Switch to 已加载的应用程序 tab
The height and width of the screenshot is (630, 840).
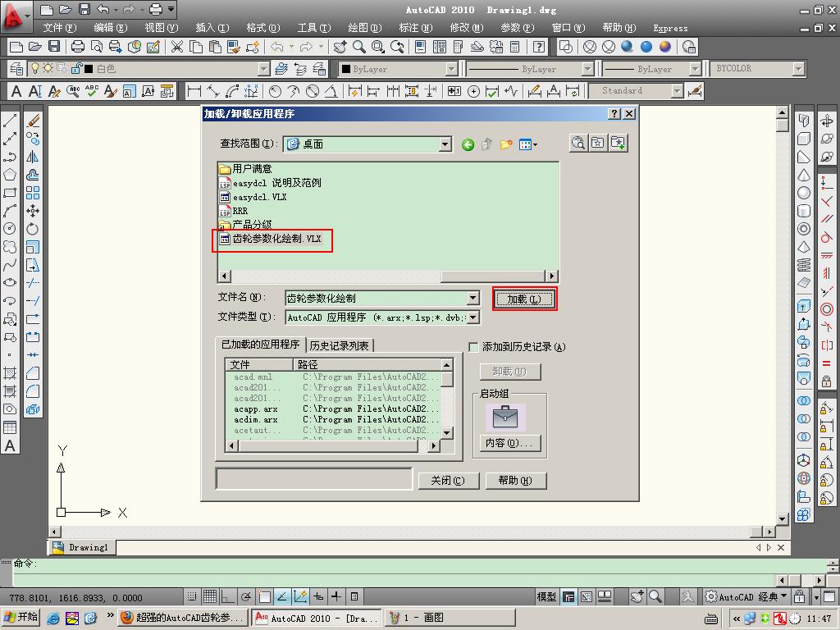pyautogui.click(x=260, y=345)
